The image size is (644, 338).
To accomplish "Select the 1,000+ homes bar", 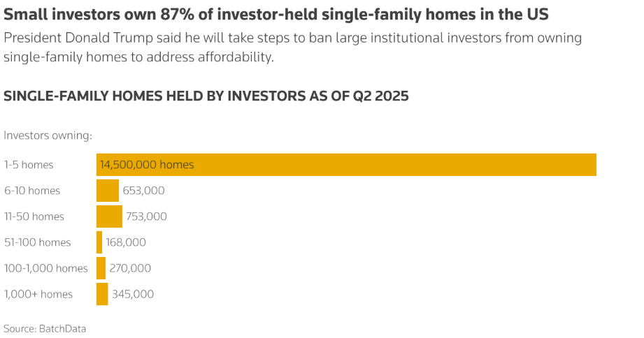I will tap(102, 294).
